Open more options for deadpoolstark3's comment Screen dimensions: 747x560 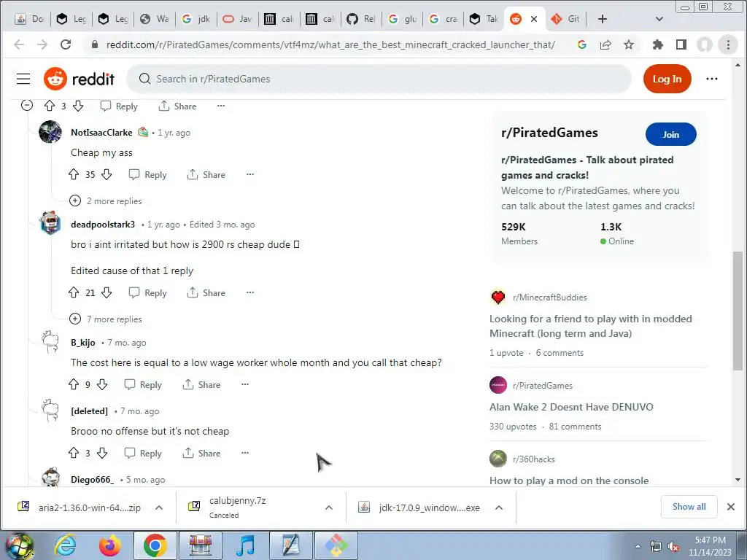coord(250,293)
